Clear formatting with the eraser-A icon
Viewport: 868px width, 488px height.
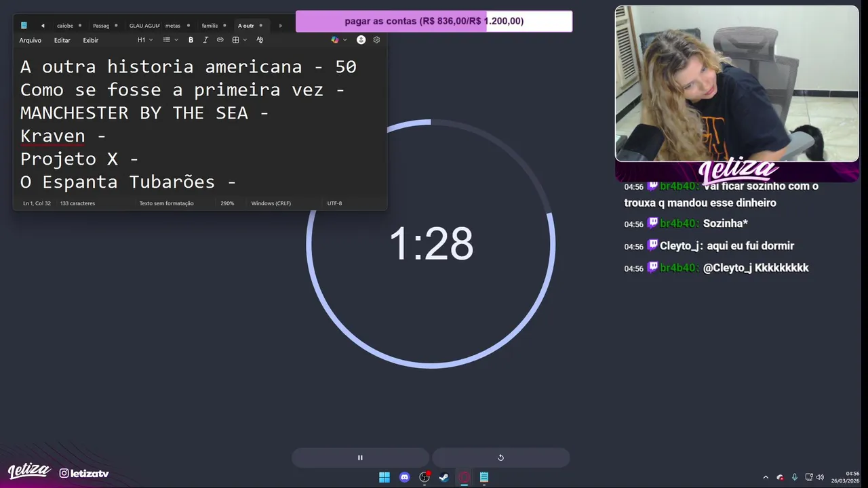click(260, 40)
